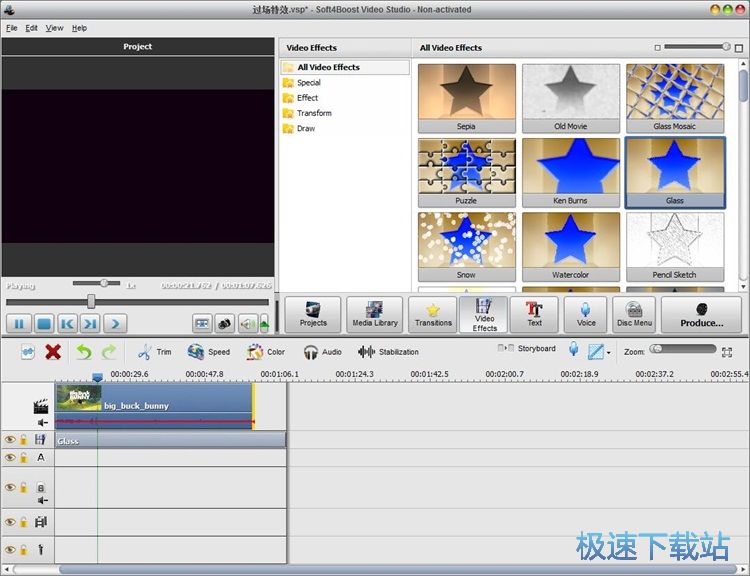Switch to Storyboard view
This screenshot has height=576, width=750.
coord(527,348)
